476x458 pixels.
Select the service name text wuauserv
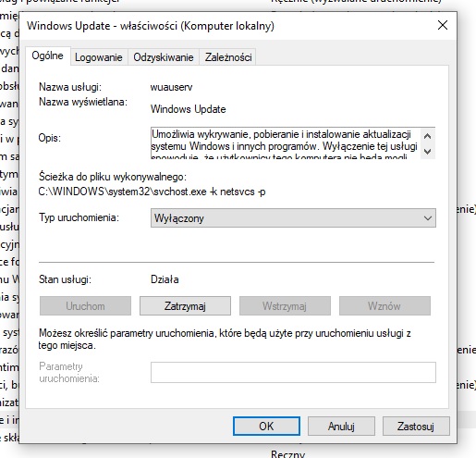(171, 87)
